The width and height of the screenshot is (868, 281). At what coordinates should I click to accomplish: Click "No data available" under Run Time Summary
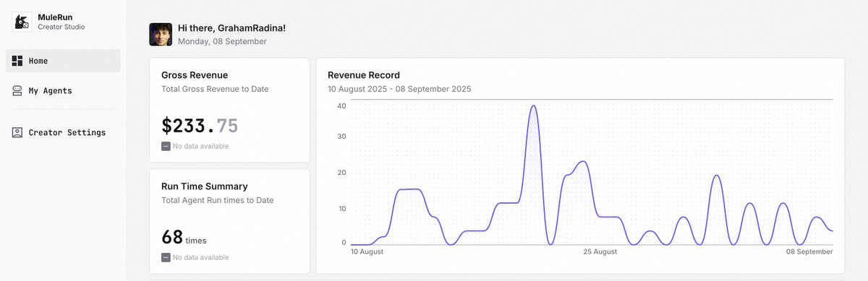pos(200,257)
